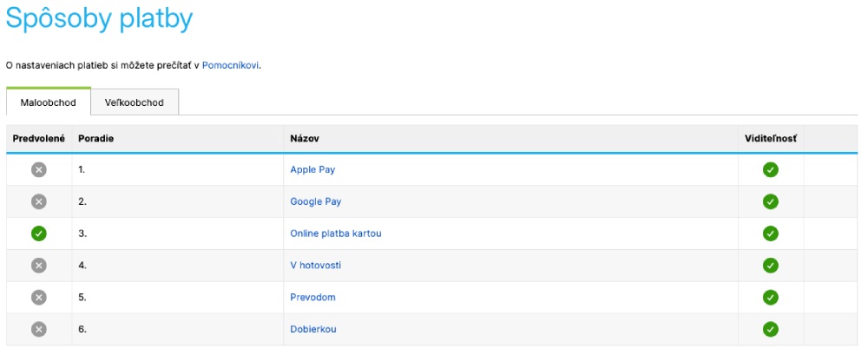Image resolution: width=868 pixels, height=355 pixels.
Task: Click default checkmark for Online platba kartou
Action: [38, 233]
